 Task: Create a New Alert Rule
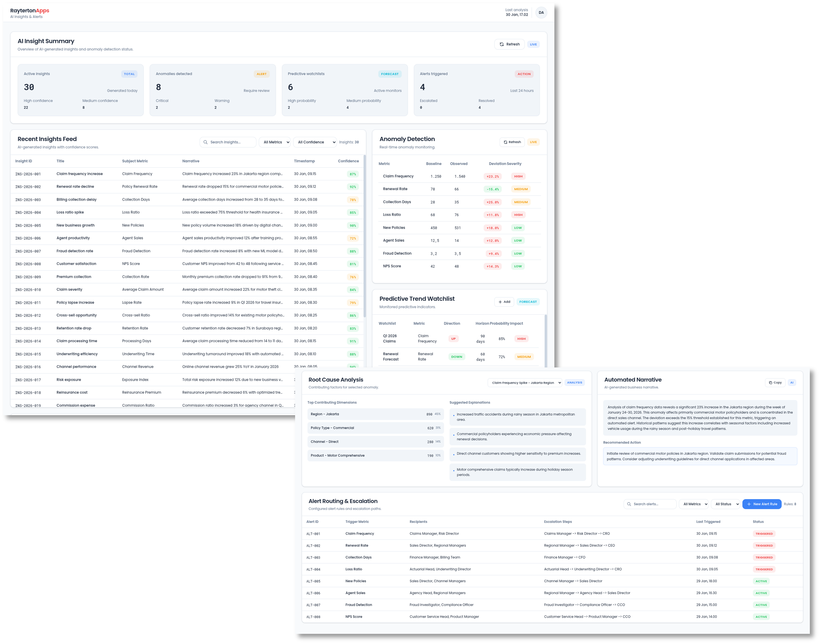[762, 504]
